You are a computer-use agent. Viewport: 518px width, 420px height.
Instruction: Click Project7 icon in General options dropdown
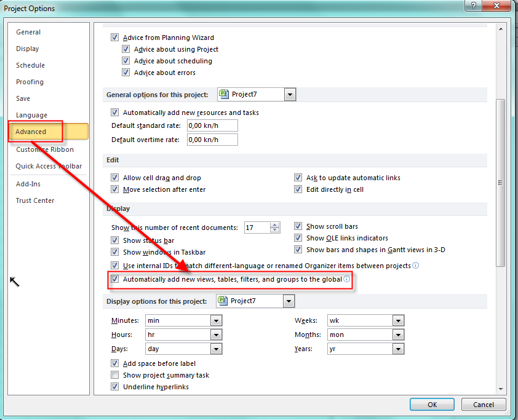coord(225,95)
